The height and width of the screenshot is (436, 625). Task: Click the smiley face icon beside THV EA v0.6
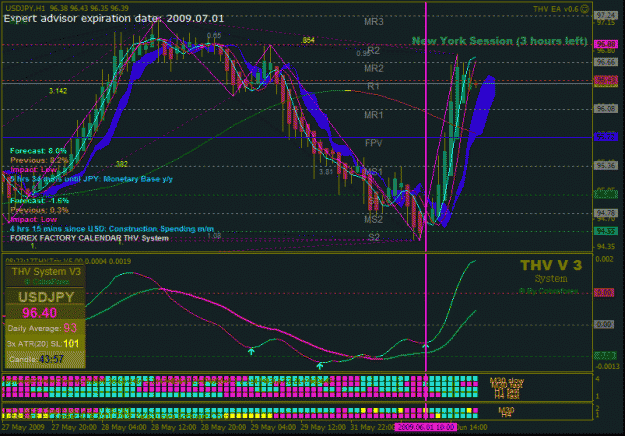[x=584, y=9]
